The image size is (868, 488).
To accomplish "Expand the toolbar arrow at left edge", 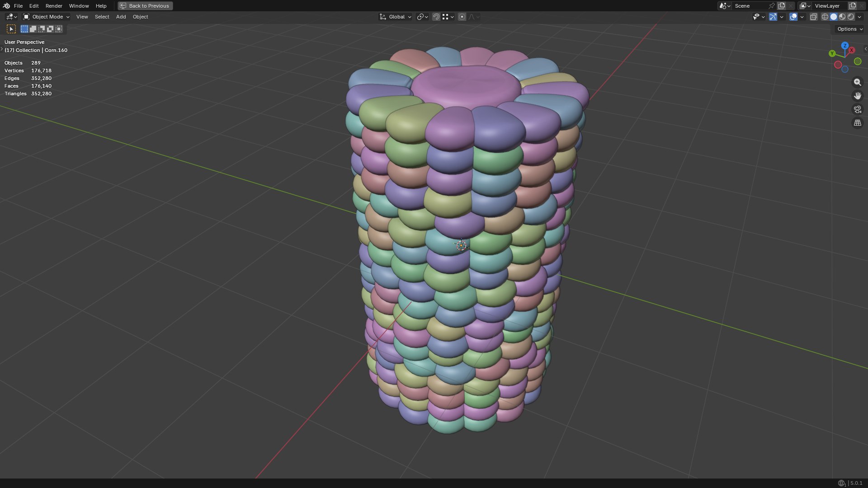I will (2, 49).
